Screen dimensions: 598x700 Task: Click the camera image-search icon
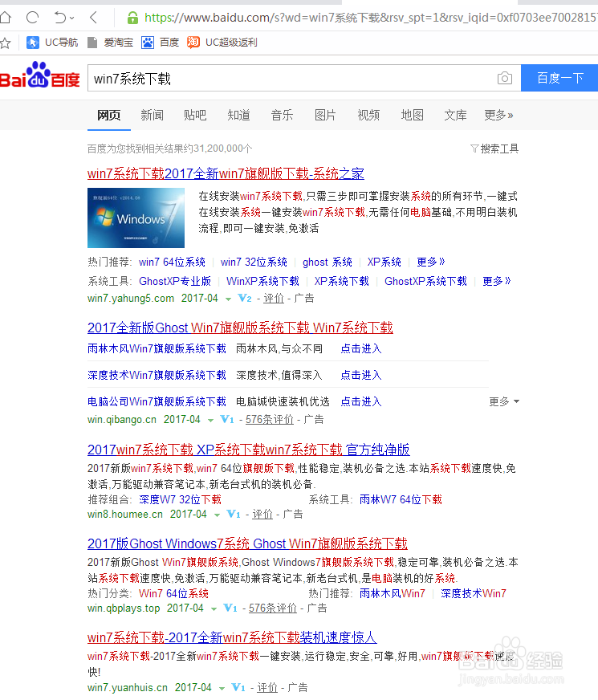pos(505,78)
